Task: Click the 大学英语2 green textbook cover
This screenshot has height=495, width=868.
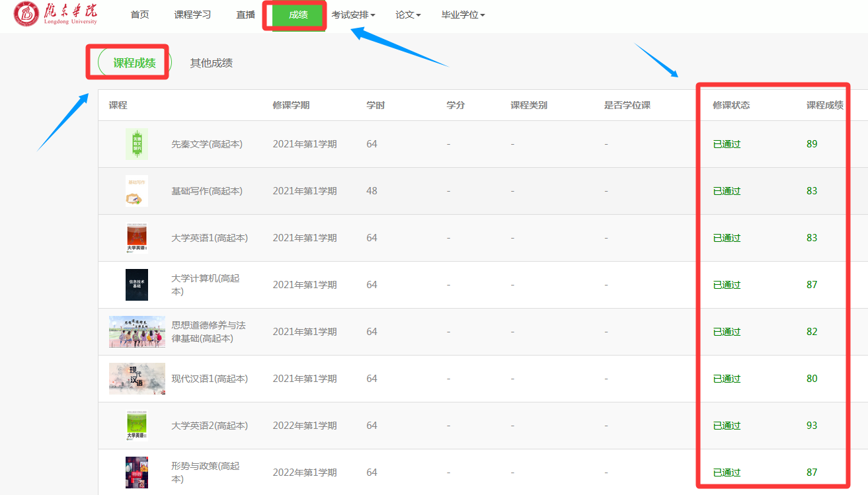Action: tap(136, 426)
